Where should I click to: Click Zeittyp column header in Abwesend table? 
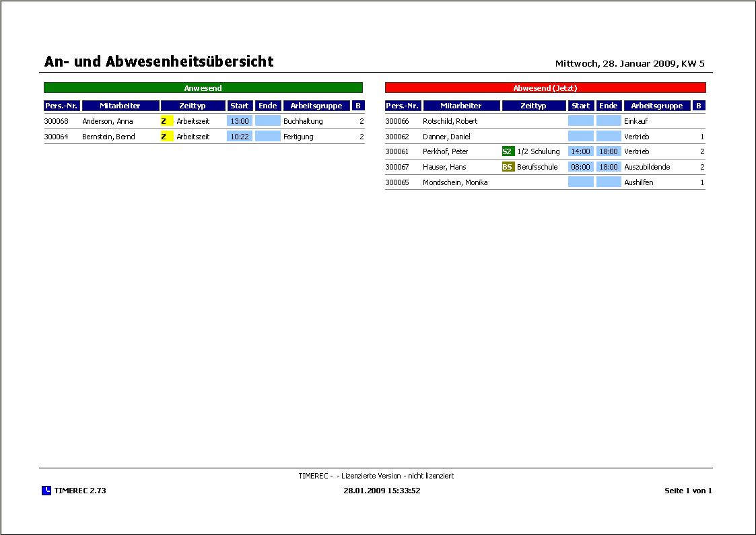pyautogui.click(x=534, y=106)
